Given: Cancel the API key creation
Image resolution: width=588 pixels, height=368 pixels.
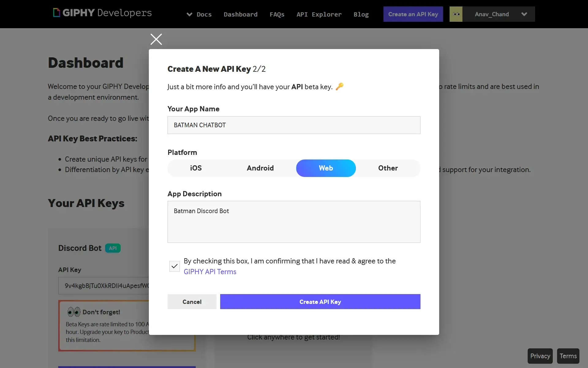Looking at the screenshot, I should coord(192,301).
